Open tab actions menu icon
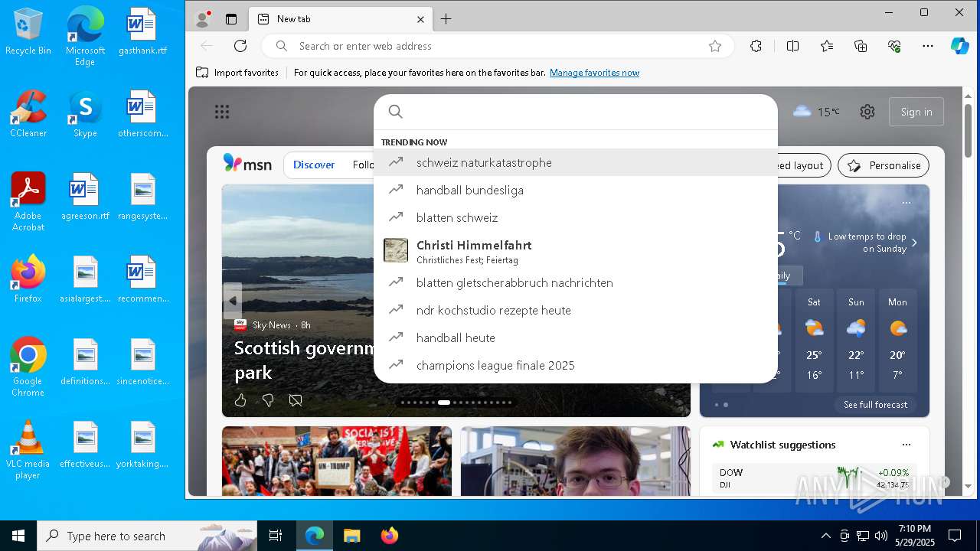The image size is (980, 551). click(x=231, y=19)
